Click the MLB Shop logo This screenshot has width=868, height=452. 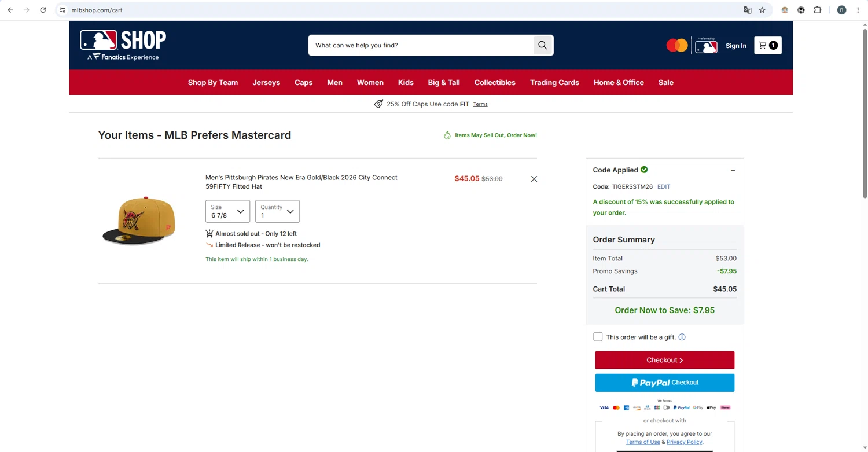point(123,45)
